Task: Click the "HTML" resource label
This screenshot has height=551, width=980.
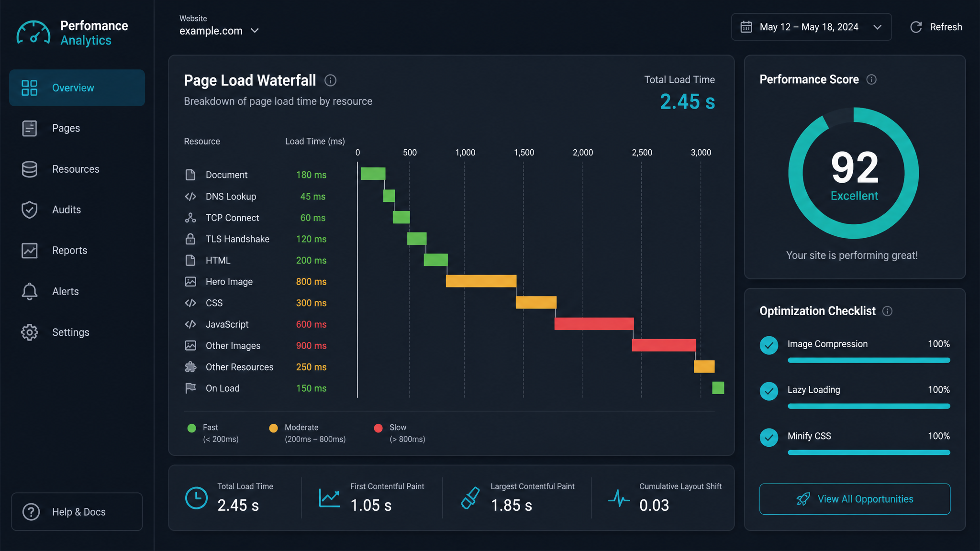Action: click(218, 261)
